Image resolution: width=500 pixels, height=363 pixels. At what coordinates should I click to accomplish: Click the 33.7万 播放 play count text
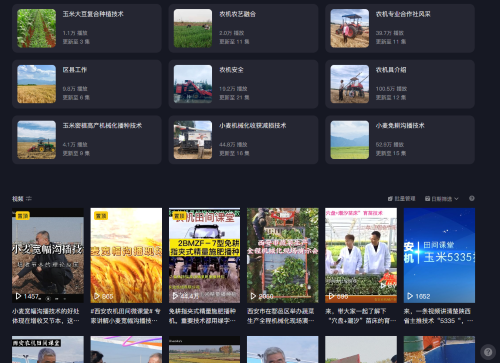pyautogui.click(x=390, y=33)
